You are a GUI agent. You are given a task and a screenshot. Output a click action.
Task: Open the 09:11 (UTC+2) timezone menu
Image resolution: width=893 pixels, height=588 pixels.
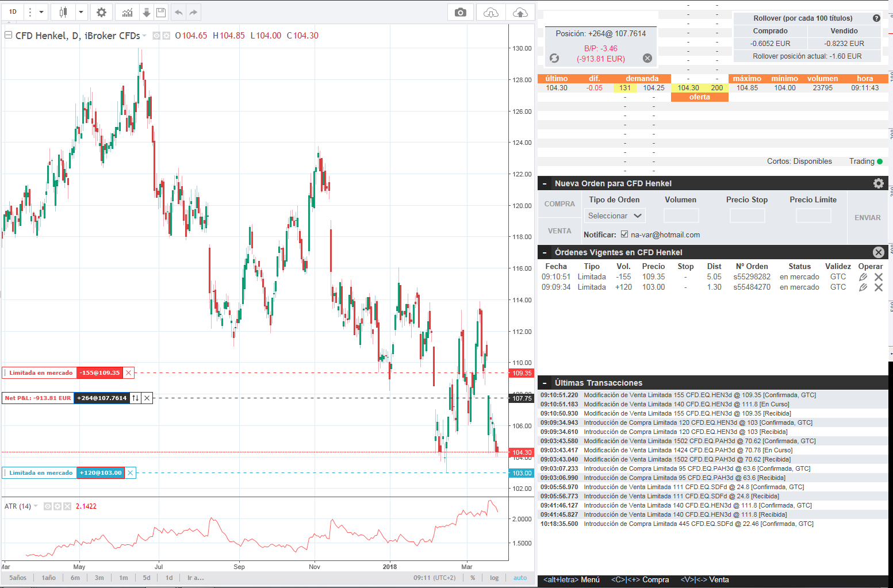pos(434,578)
